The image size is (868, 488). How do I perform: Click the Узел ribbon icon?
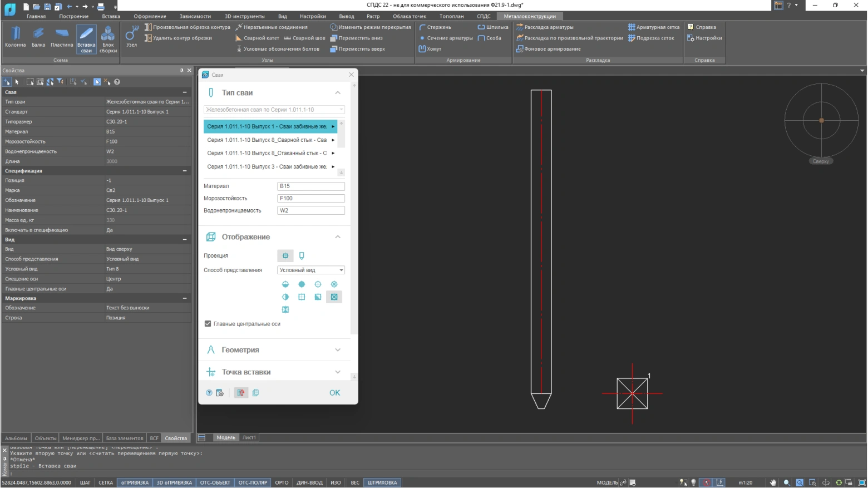click(132, 37)
